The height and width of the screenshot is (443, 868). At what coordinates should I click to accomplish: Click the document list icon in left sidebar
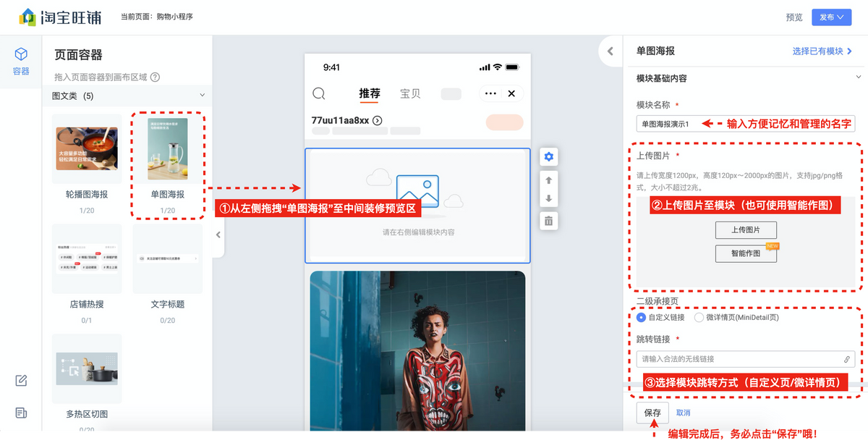click(x=21, y=413)
